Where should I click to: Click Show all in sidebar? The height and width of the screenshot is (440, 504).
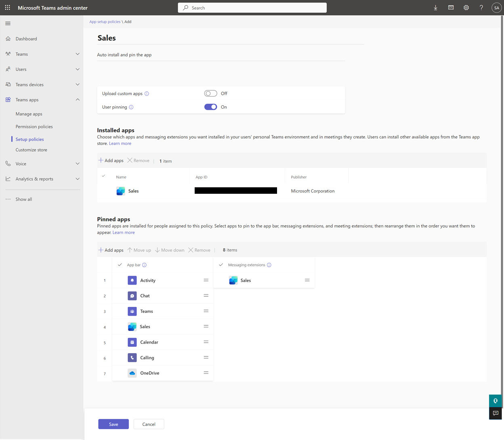pyautogui.click(x=24, y=199)
